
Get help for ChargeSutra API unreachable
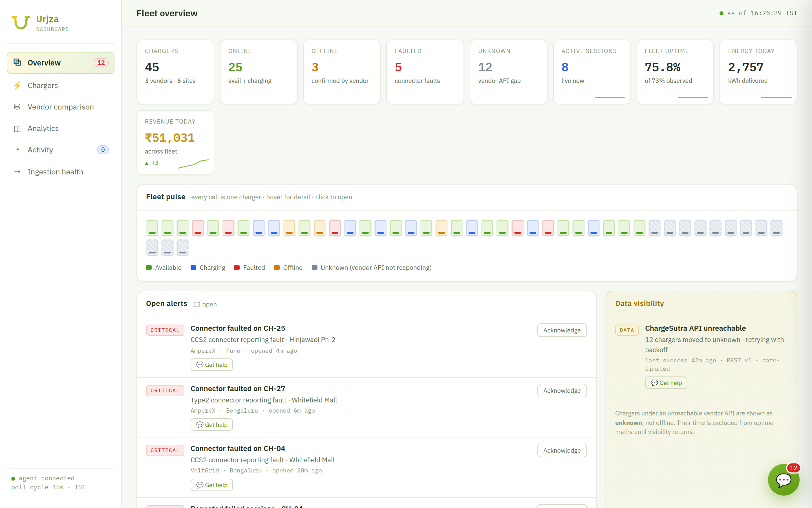[666, 383]
